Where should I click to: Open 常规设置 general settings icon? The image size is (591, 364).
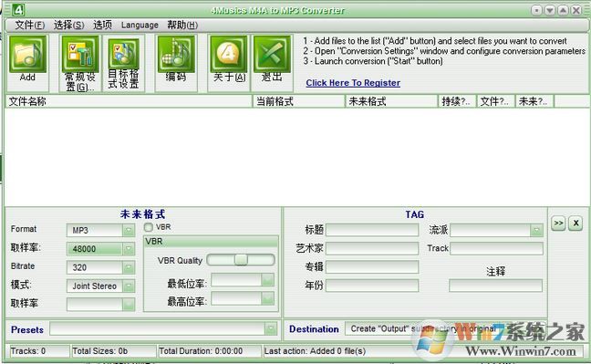[80, 55]
